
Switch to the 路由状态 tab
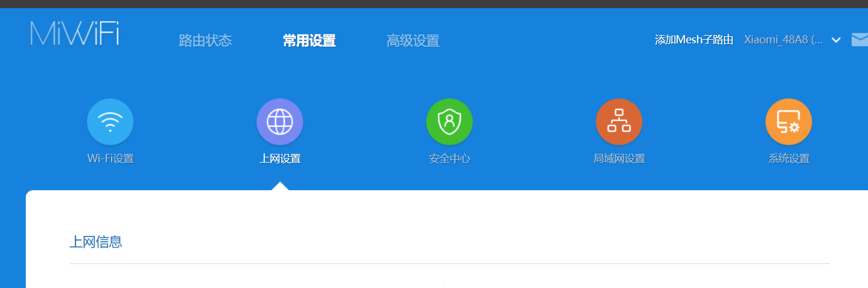[205, 40]
